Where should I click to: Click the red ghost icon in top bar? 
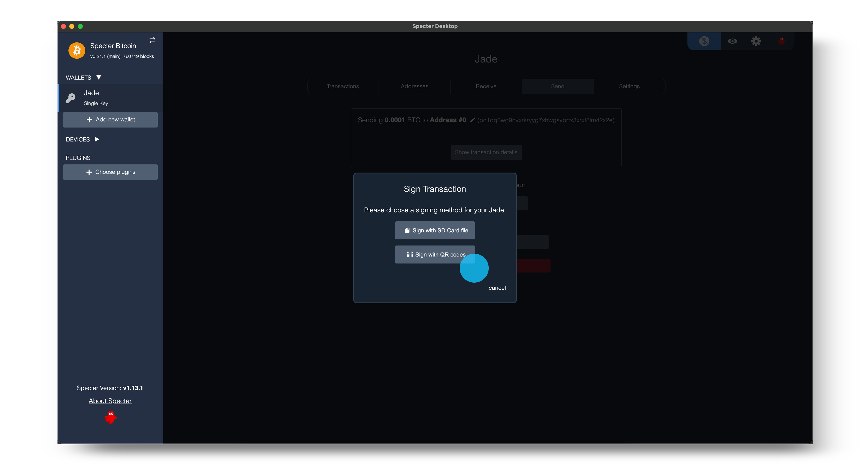781,41
